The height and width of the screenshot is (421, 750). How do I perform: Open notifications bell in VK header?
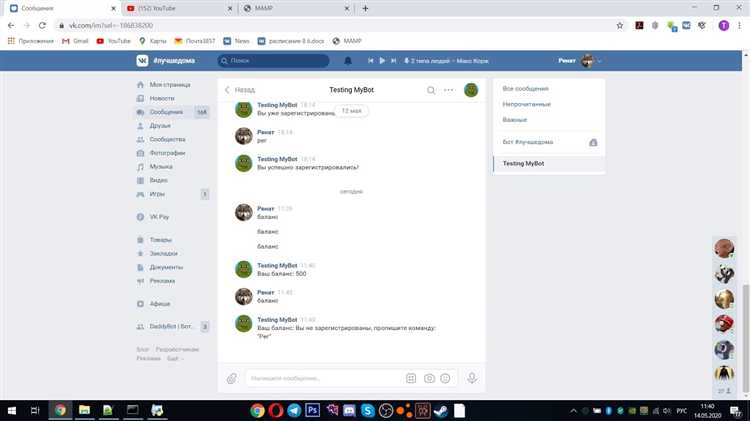pos(348,61)
